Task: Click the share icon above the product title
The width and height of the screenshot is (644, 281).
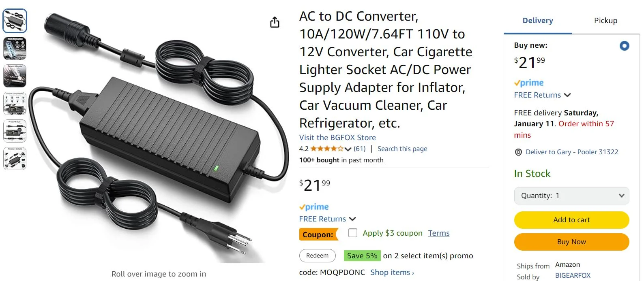Action: pos(275,22)
